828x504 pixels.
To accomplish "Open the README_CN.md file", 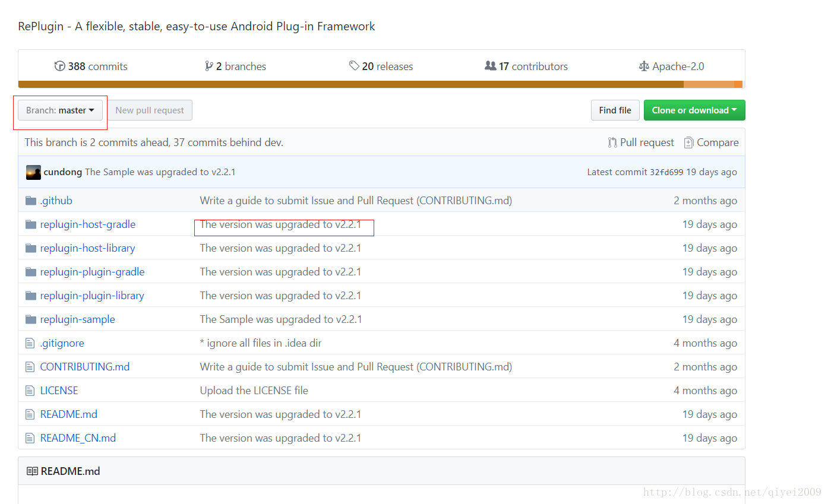I will (x=78, y=438).
